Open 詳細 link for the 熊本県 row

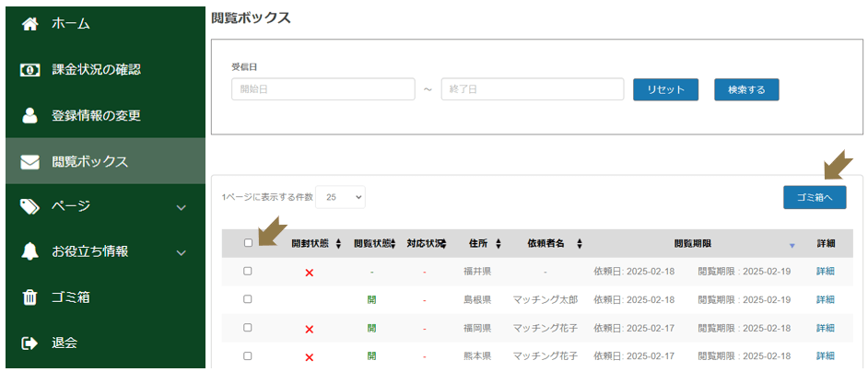(x=825, y=356)
